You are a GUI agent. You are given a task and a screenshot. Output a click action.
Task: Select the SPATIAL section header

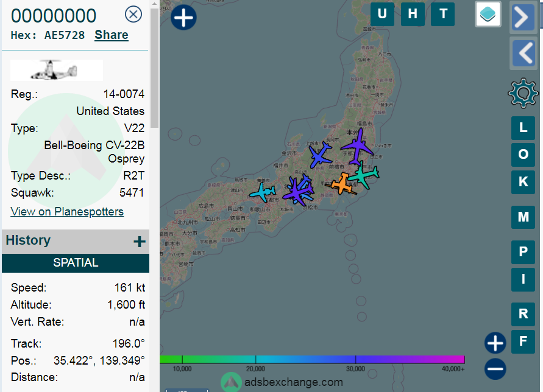pyautogui.click(x=76, y=262)
